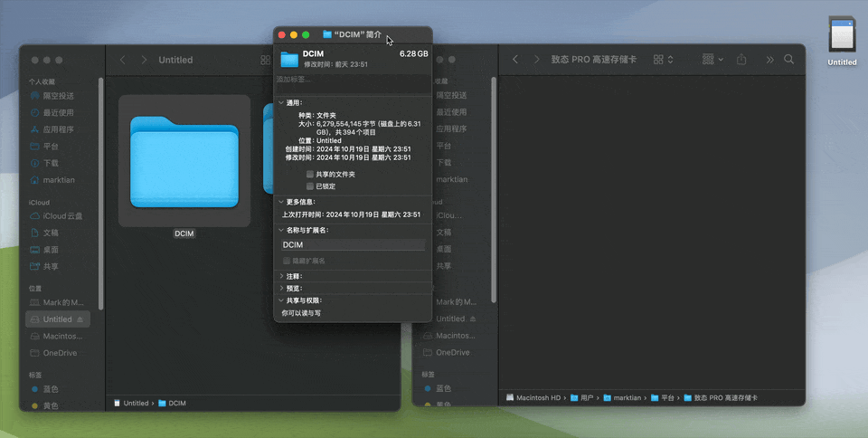
Task: Toggle the Hide extension (隐藏扩展名) checkbox
Action: (287, 261)
